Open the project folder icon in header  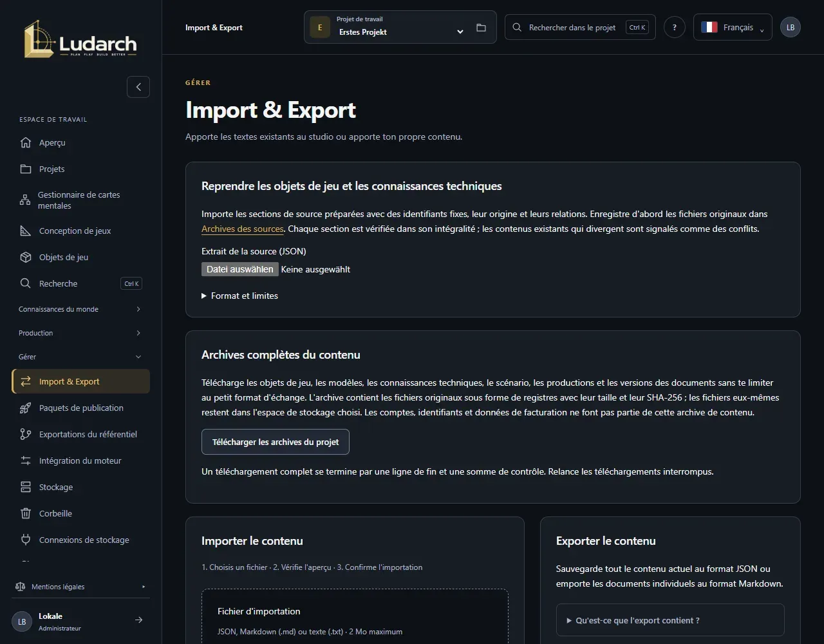481,28
